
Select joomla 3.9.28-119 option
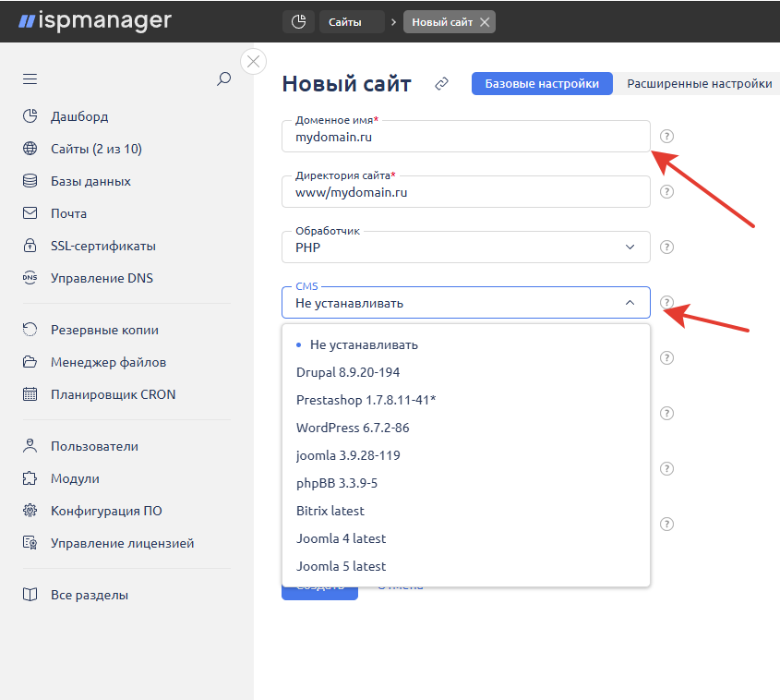click(x=466, y=455)
